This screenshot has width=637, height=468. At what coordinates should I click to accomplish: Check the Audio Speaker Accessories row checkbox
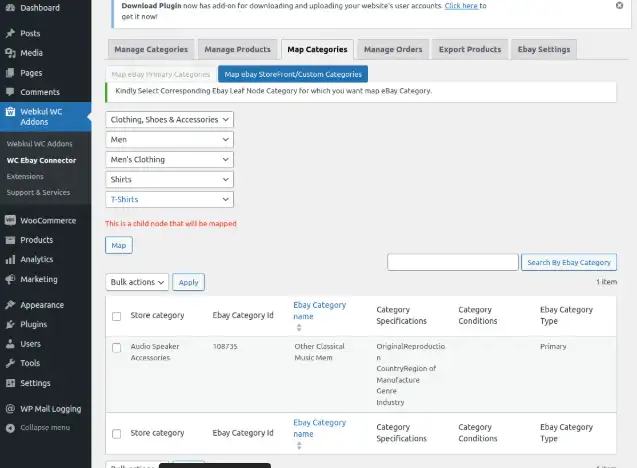(117, 347)
